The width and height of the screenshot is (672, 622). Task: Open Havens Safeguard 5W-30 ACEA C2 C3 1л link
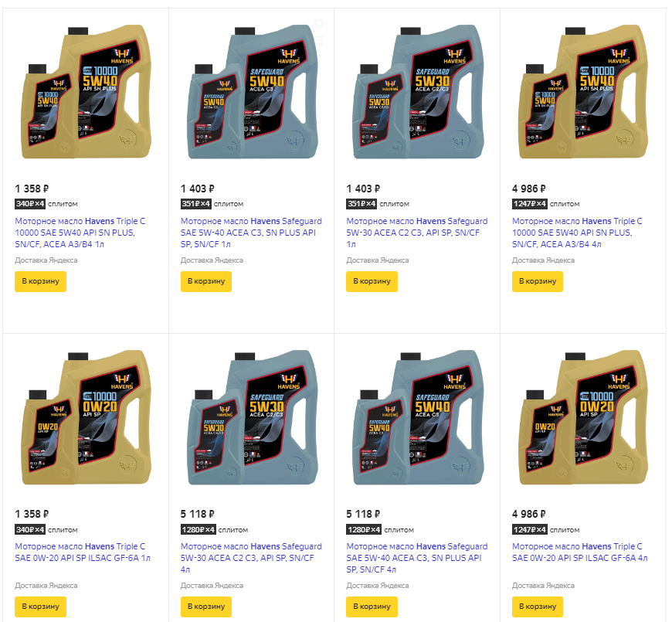pos(416,233)
